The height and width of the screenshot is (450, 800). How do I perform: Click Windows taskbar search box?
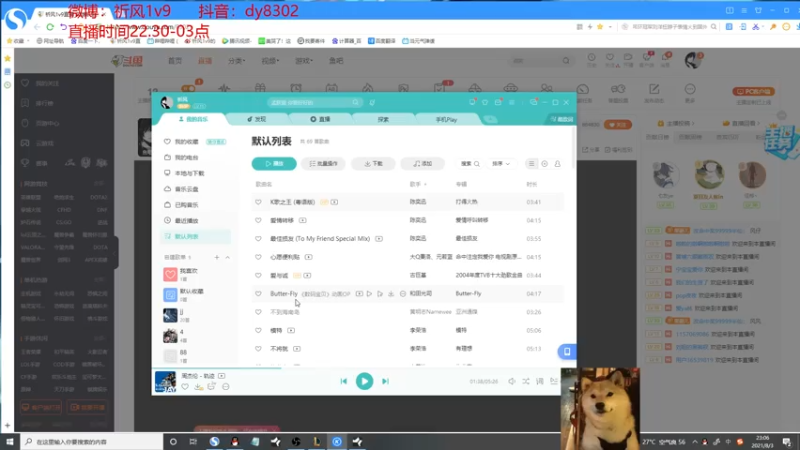tap(92, 441)
